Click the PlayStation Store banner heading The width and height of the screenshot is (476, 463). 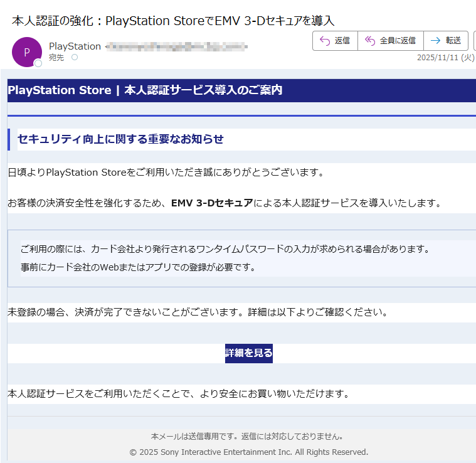click(145, 90)
